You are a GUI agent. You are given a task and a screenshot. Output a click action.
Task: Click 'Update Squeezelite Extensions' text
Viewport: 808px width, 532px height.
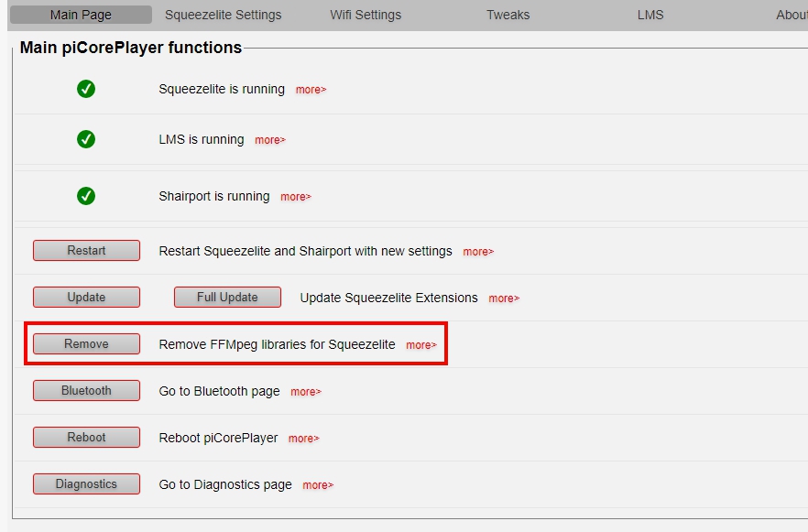click(x=389, y=298)
